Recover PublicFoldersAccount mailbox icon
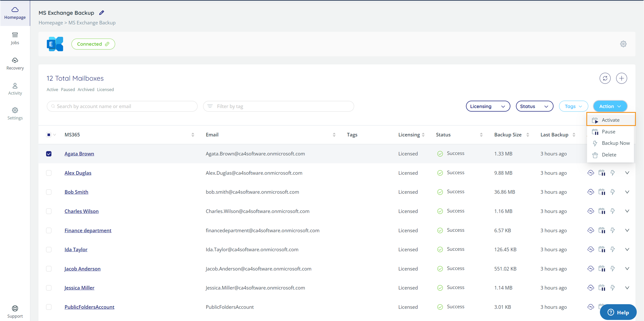Image resolution: width=644 pixels, height=321 pixels. [591, 307]
